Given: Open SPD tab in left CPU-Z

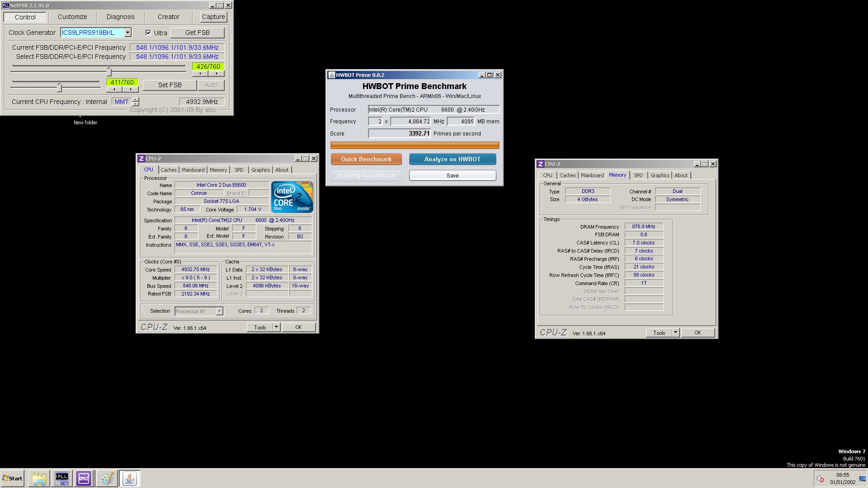Looking at the screenshot, I should pos(239,170).
